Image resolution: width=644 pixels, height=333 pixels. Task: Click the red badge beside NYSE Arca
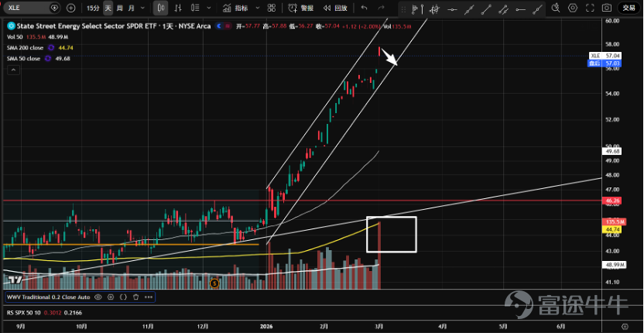[228, 26]
